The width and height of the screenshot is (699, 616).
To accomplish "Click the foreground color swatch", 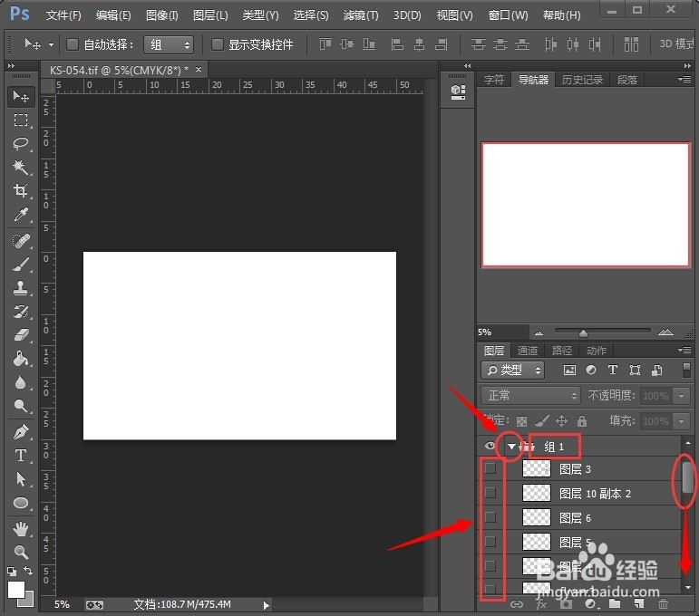I will (16, 590).
